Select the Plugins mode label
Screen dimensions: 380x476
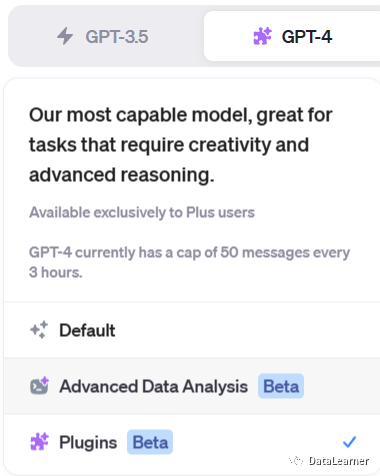point(88,443)
